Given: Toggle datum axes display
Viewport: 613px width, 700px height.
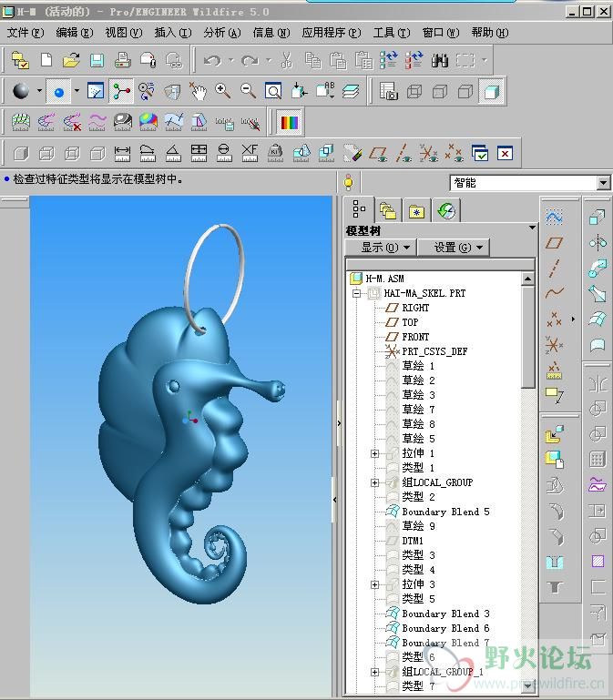Looking at the screenshot, I should tap(404, 153).
